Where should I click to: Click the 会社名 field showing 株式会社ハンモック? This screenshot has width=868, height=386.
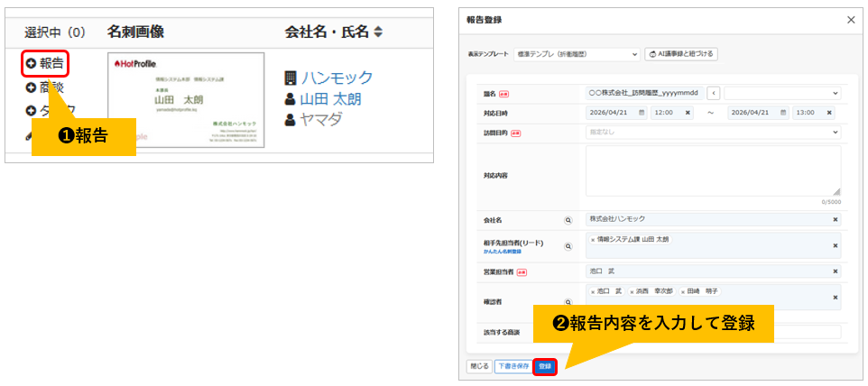713,219
